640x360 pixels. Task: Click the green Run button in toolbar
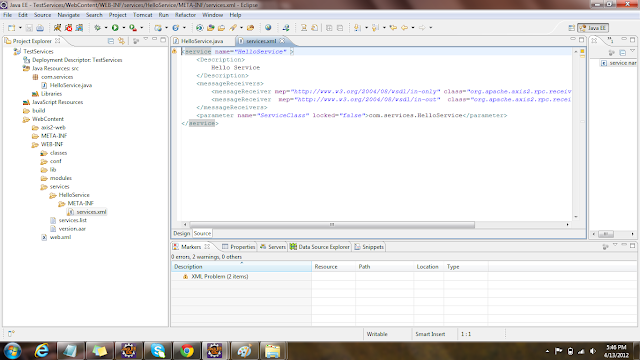pos(115,28)
